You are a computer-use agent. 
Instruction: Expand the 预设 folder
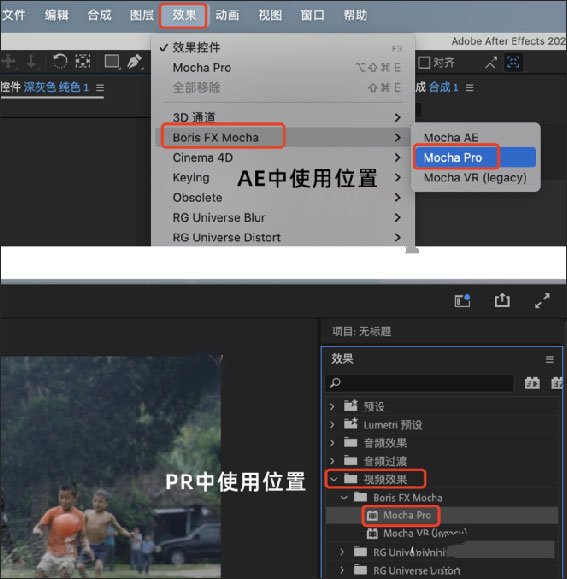tap(332, 407)
